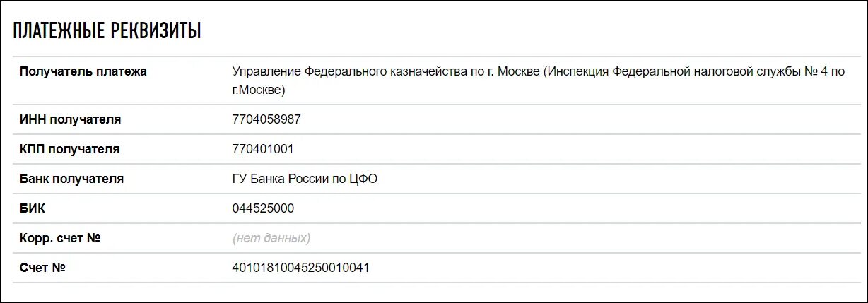868x303 pixels.
Task: Click the БИК label
Action: 33,208
